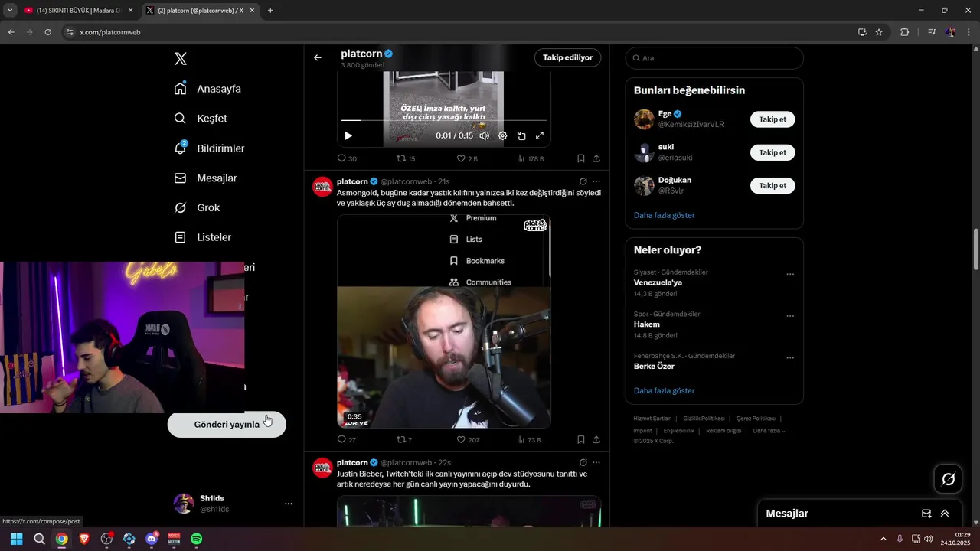
Task: Reload the page
Action: coord(48,32)
